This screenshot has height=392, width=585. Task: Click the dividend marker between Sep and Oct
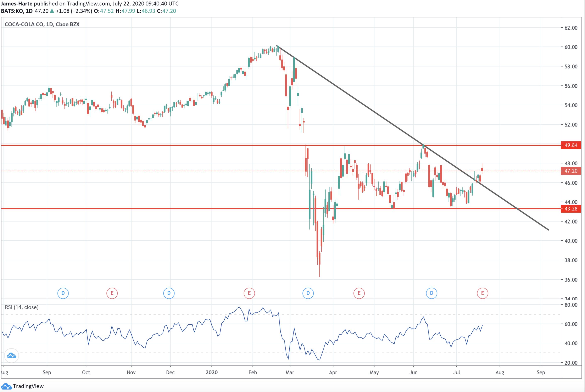tap(63, 293)
